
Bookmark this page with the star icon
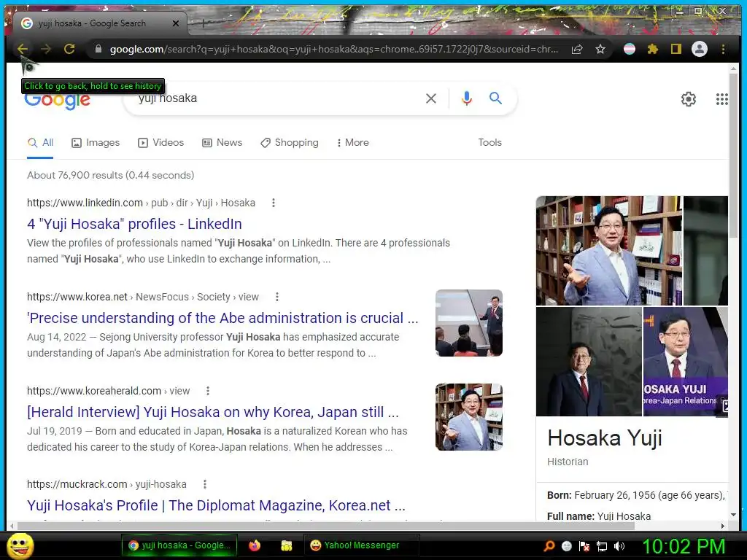point(600,49)
